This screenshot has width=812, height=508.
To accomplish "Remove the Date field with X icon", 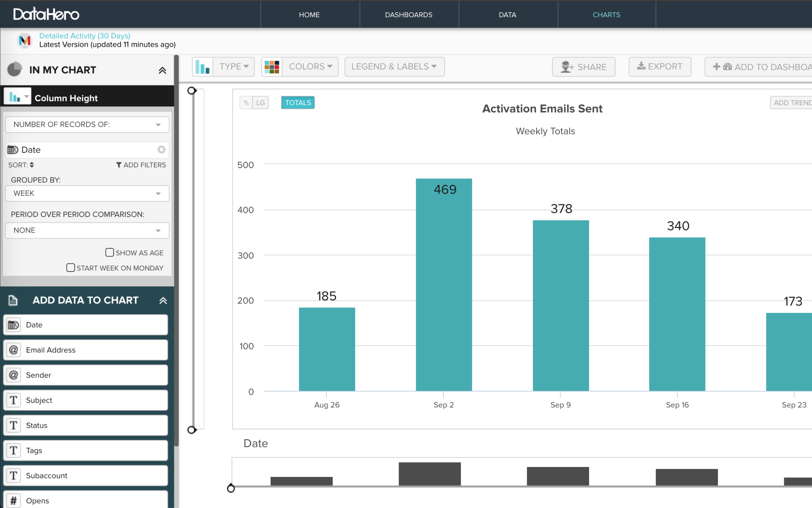I will (161, 149).
